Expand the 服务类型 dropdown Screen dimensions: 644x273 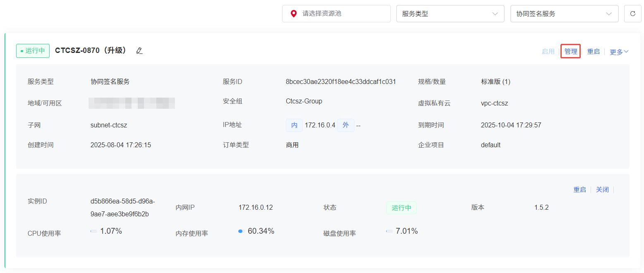pyautogui.click(x=450, y=14)
